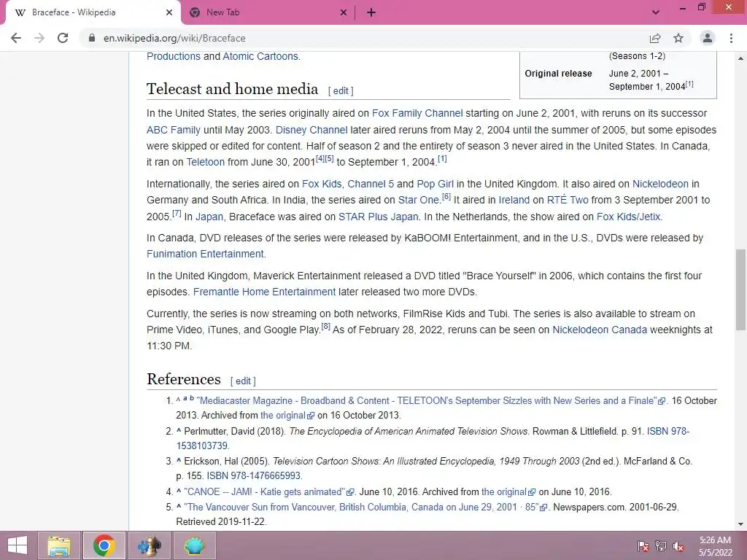Close the New Tab tab
Screen dimensions: 747x560
point(344,12)
